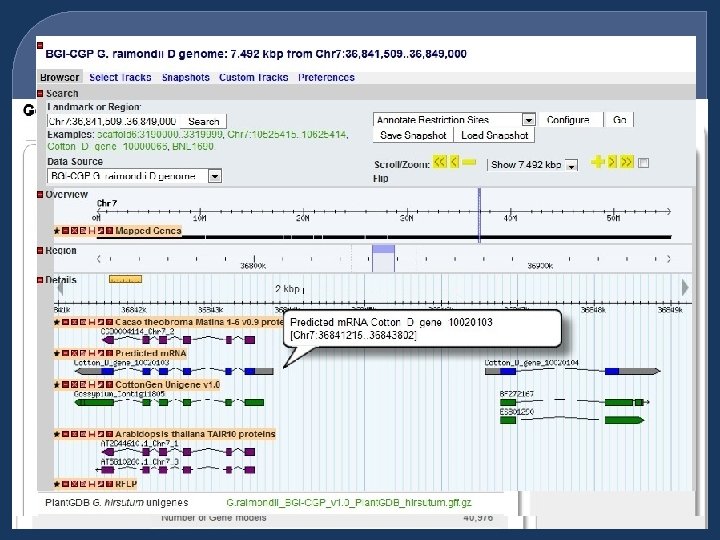Collapse the Overview section
This screenshot has width=720, height=540.
[x=40, y=195]
